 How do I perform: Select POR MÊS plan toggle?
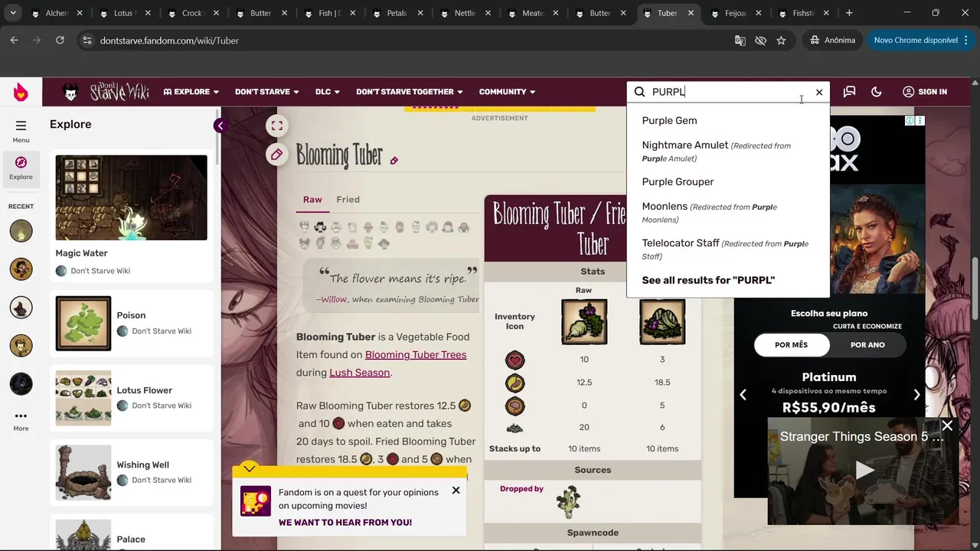click(791, 345)
